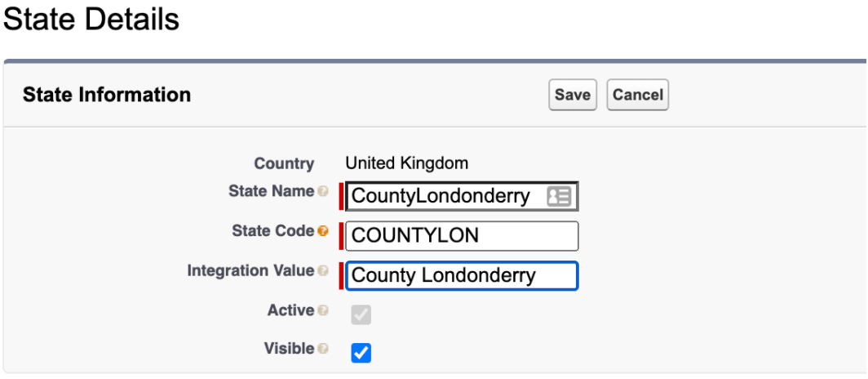Select the Integration Value label
This screenshot has width=868, height=379.
[250, 270]
